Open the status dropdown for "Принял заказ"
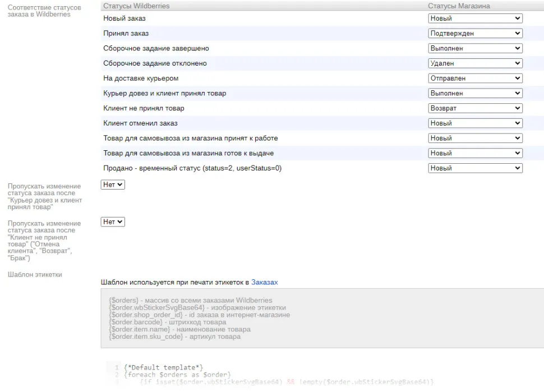The width and height of the screenshot is (544, 392). (x=475, y=34)
